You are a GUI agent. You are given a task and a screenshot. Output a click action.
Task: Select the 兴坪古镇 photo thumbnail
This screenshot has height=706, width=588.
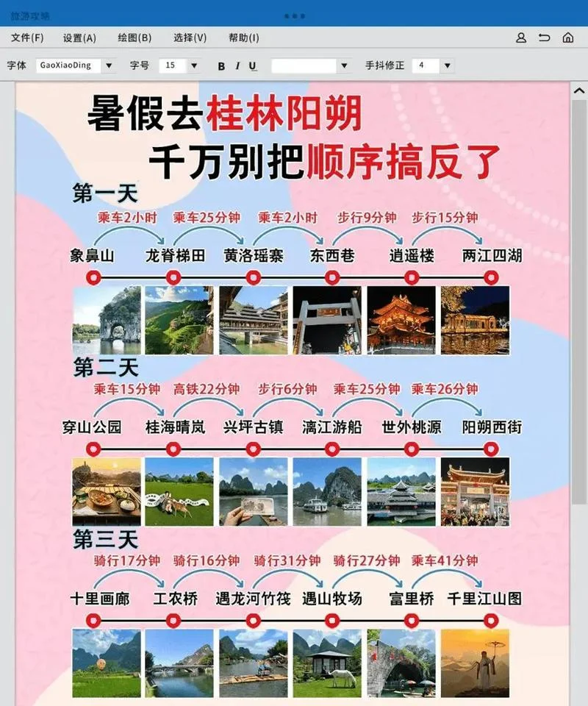(x=254, y=492)
